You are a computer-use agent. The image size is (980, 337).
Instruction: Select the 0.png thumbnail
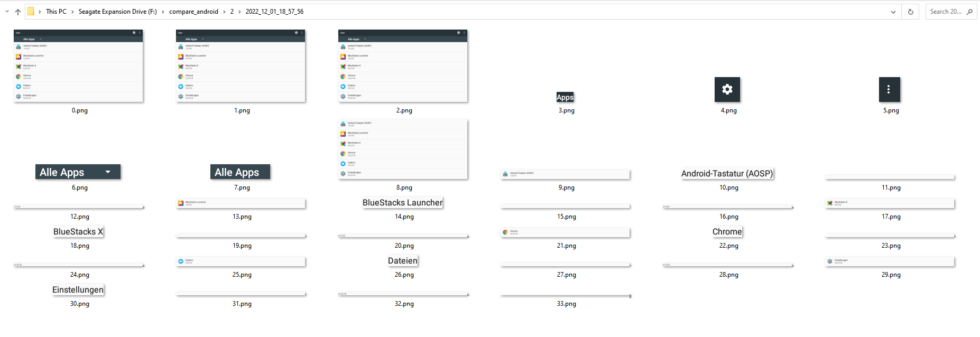78,65
